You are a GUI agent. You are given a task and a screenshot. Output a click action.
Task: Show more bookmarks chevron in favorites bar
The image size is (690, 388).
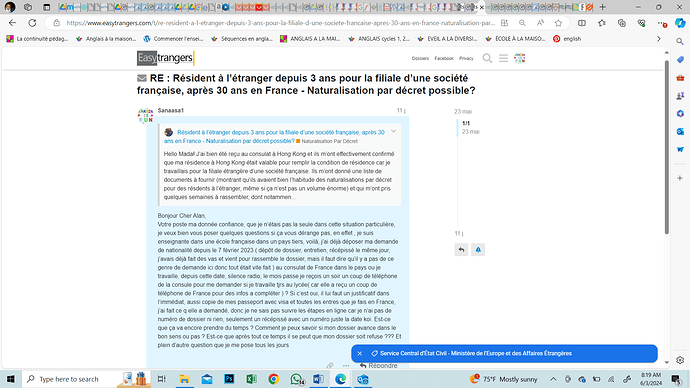659,39
